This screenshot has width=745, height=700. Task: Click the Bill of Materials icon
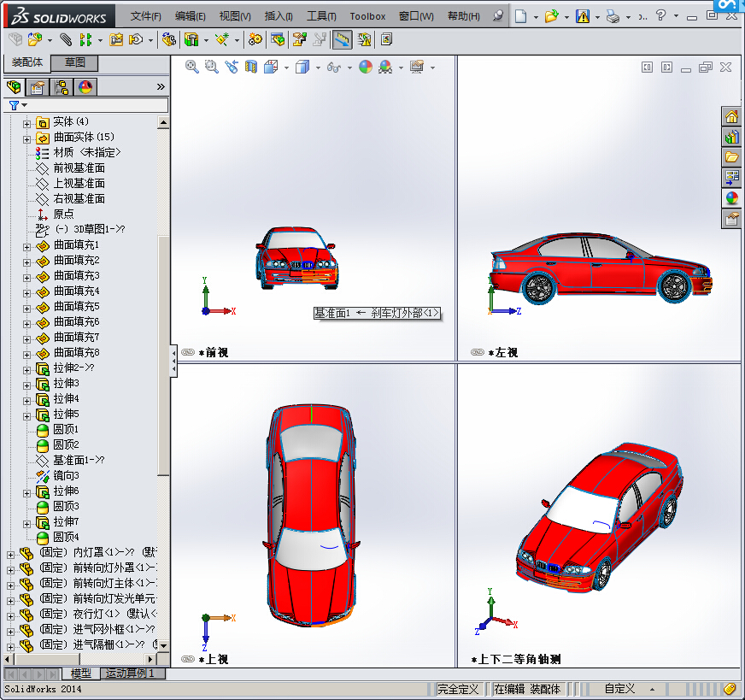pos(278,39)
